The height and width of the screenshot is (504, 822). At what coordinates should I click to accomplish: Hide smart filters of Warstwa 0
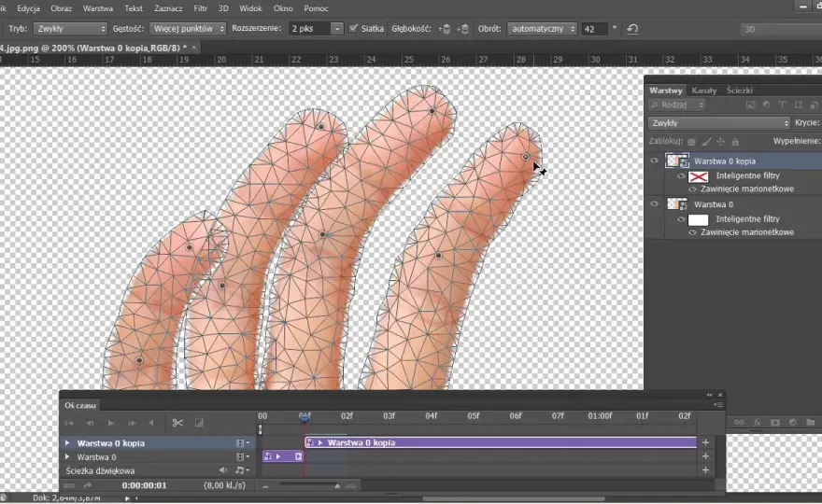click(680, 219)
